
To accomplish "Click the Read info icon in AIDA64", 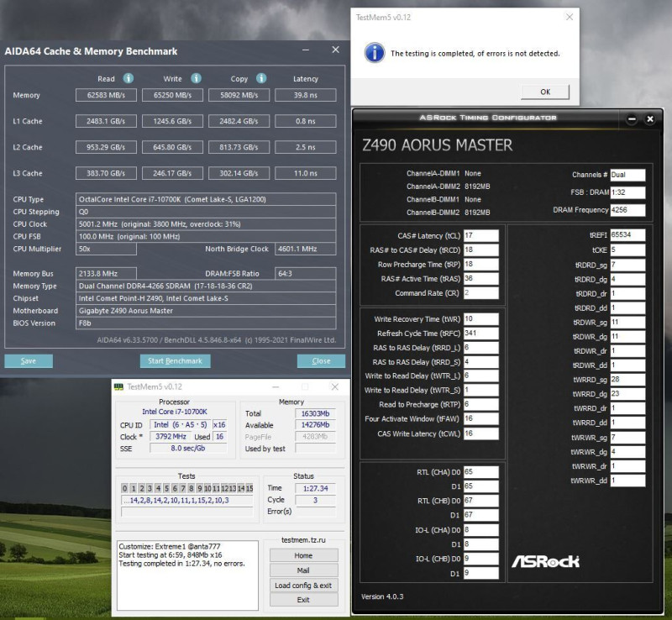I will point(129,78).
